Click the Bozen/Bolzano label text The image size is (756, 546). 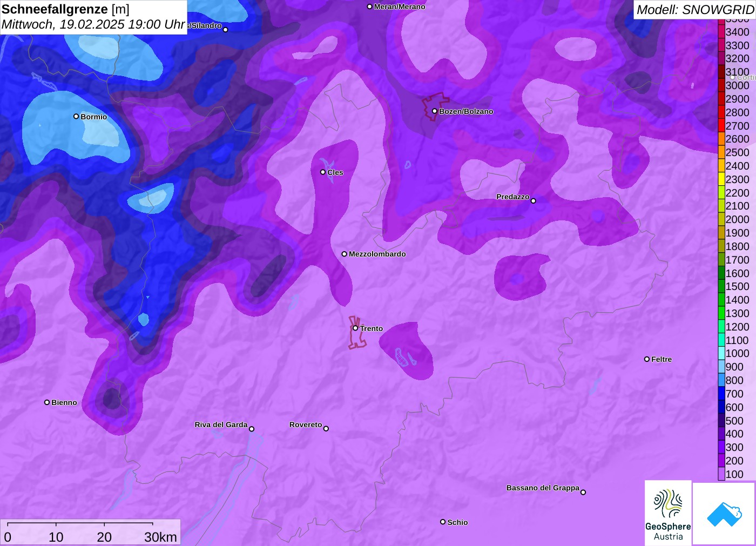pyautogui.click(x=466, y=111)
